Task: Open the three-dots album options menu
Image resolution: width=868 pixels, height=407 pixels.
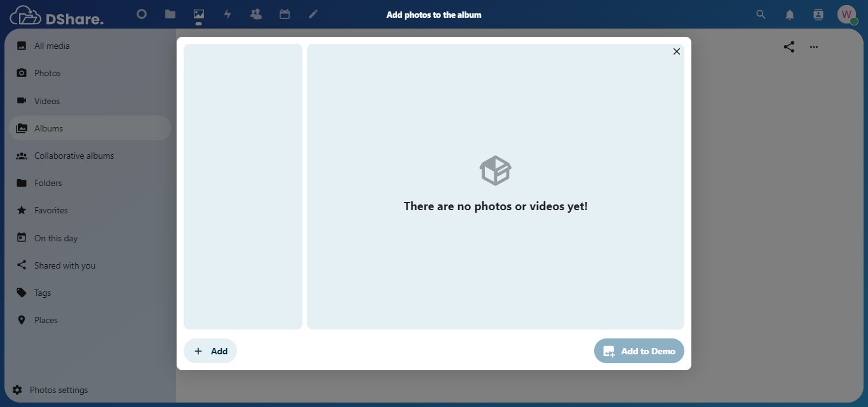Action: (x=814, y=46)
